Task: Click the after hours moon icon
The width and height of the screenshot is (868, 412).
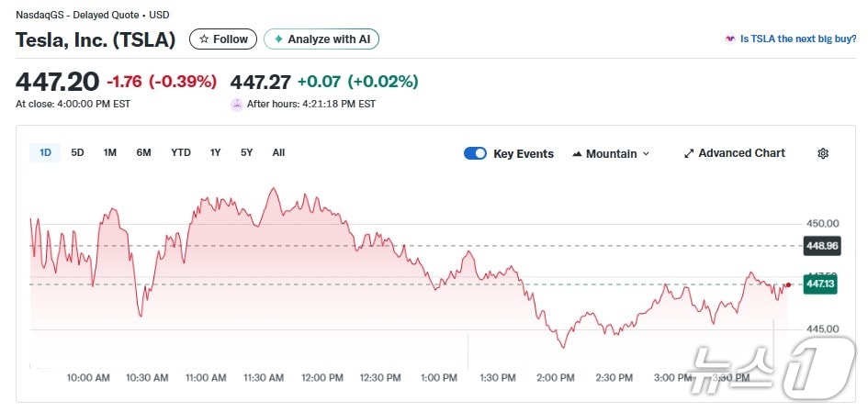Action: [x=237, y=105]
